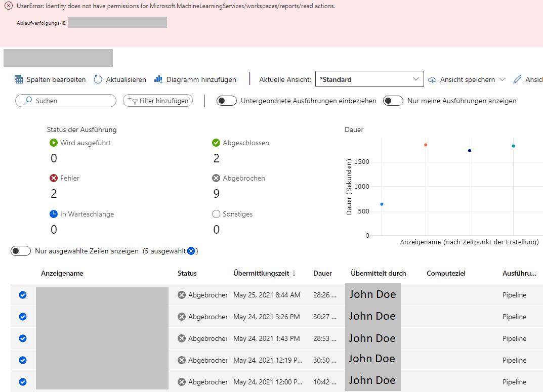Toggle Untergeordnete Ausführungen einbeziehen switch
The width and height of the screenshot is (543, 392).
227,101
